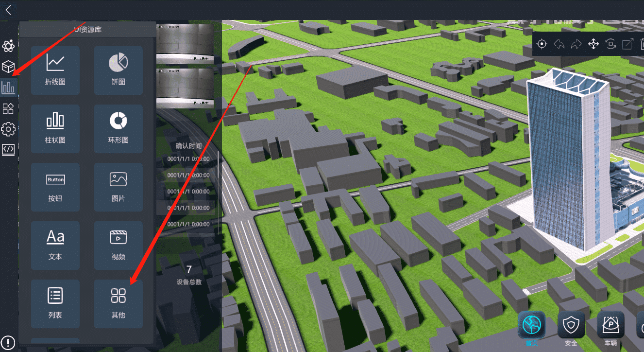This screenshot has height=352, width=644.
Task: Switch to the 车辆 vehicle tab
Action: click(x=611, y=329)
